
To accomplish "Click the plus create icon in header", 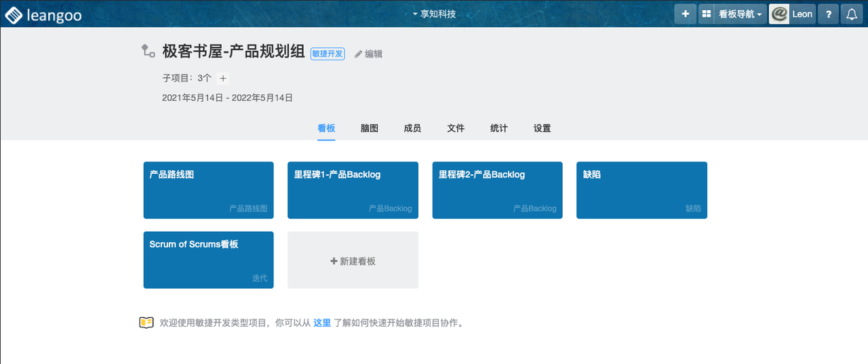I will tap(685, 14).
